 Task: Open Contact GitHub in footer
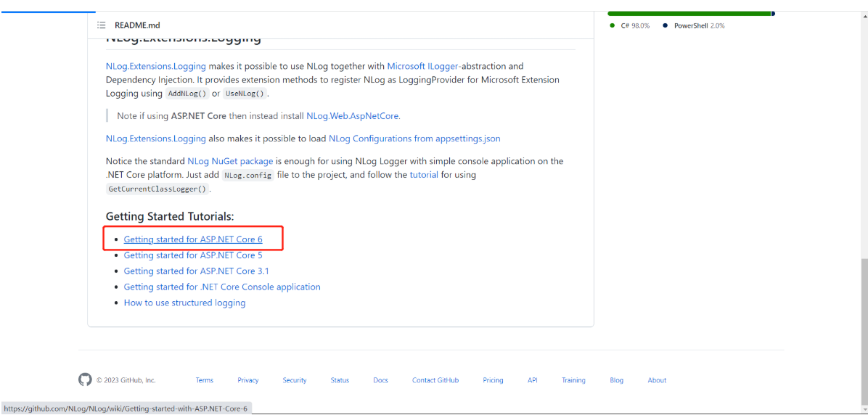(435, 380)
